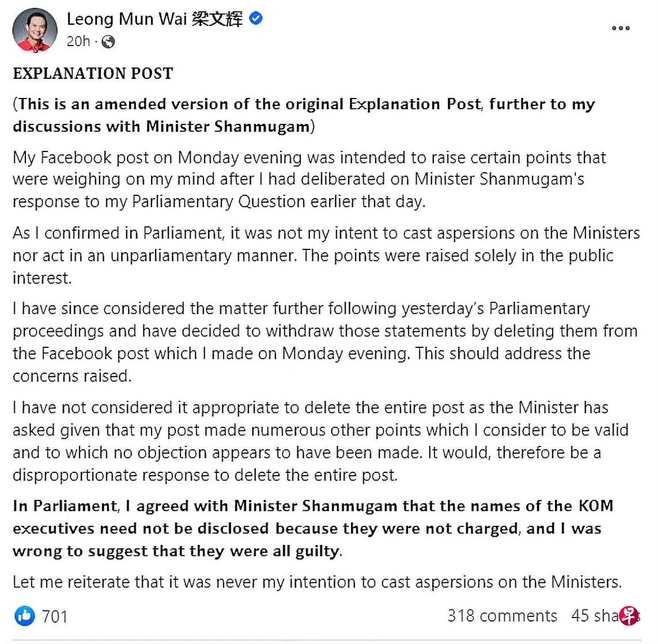Click the red Zaobao watermark logo
The image size is (657, 644).
(x=629, y=615)
